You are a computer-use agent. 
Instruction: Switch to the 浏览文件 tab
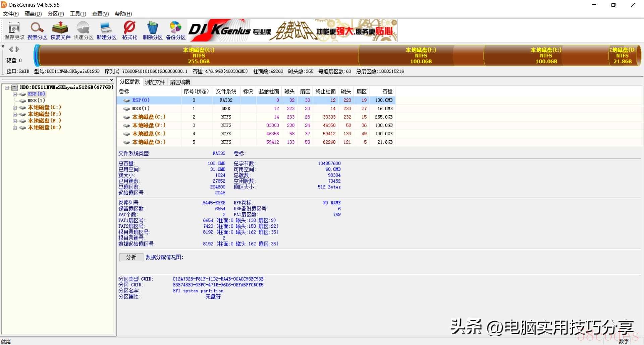pos(155,82)
